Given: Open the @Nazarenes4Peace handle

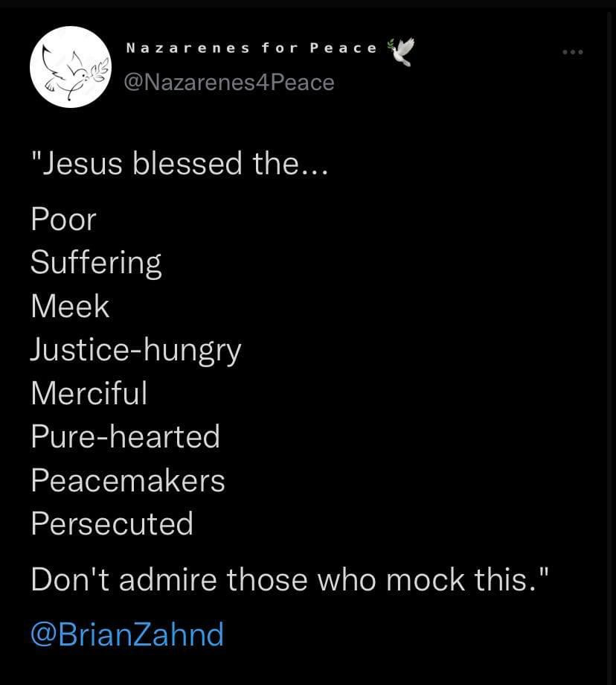Looking at the screenshot, I should [228, 82].
